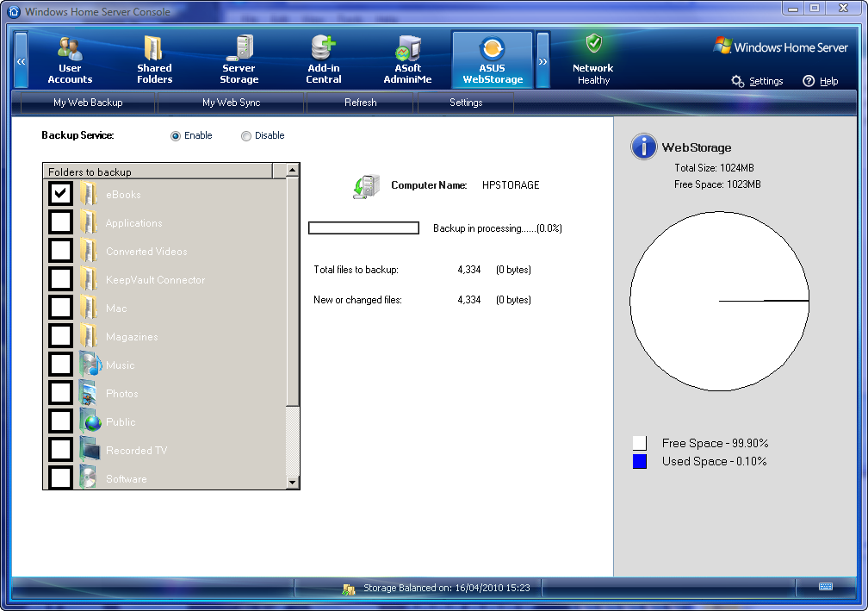Click the Magazines folder icon

[89, 336]
